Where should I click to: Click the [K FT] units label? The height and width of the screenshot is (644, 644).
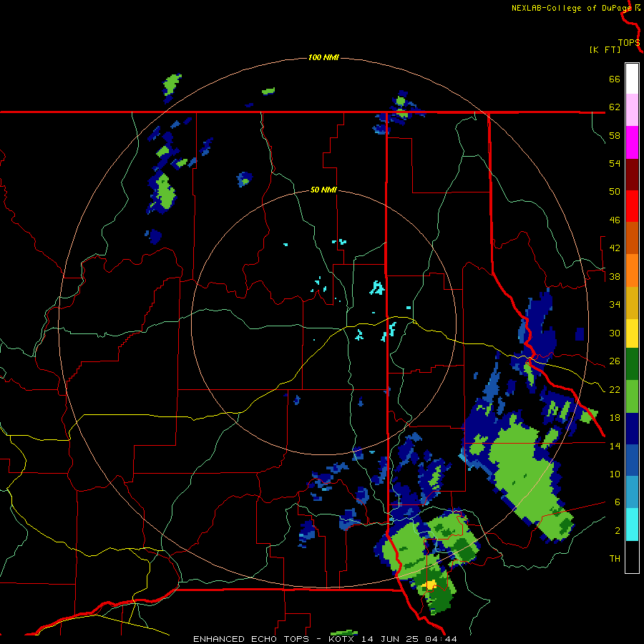pos(605,49)
